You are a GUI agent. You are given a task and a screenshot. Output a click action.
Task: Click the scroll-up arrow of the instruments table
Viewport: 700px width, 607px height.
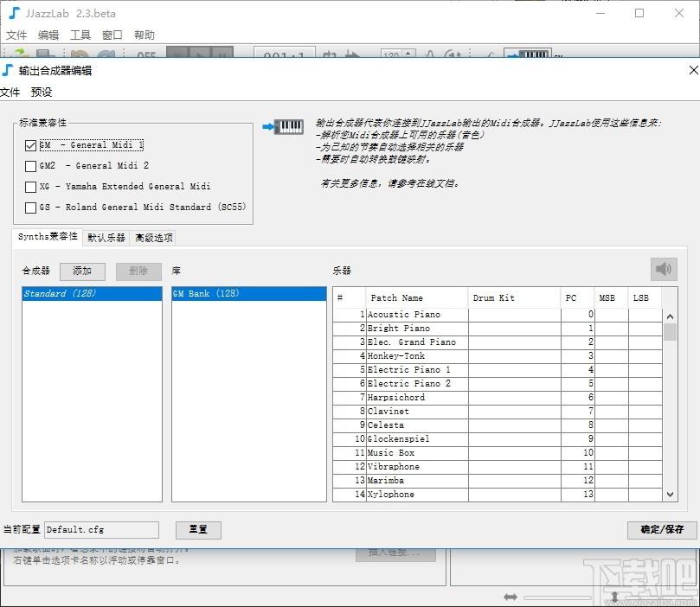(x=670, y=316)
